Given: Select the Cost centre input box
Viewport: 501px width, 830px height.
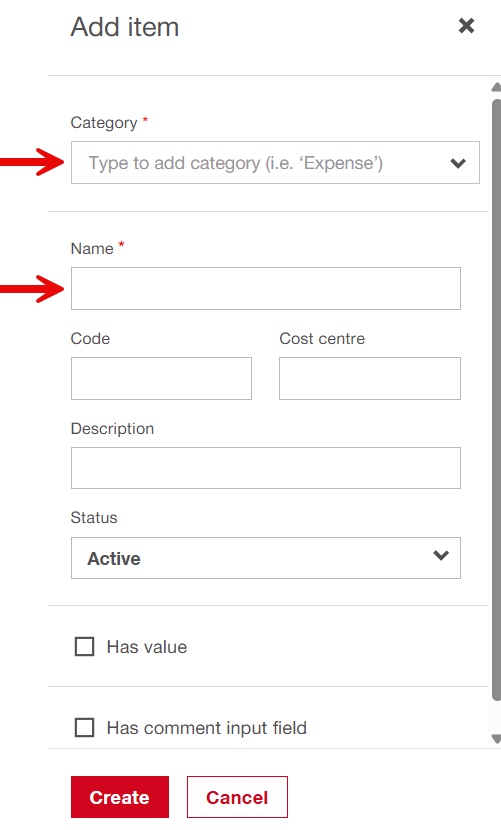Looking at the screenshot, I should (x=370, y=378).
